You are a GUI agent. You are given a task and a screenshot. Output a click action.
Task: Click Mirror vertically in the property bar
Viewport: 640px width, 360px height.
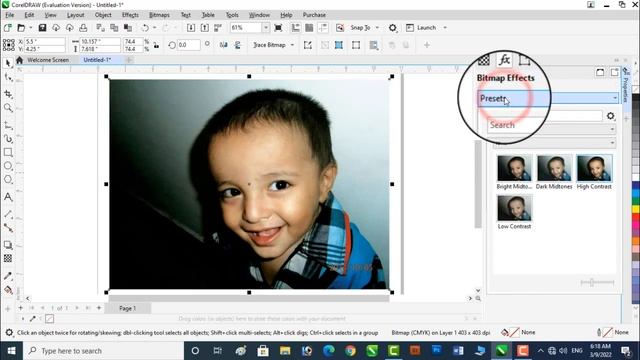(238, 45)
